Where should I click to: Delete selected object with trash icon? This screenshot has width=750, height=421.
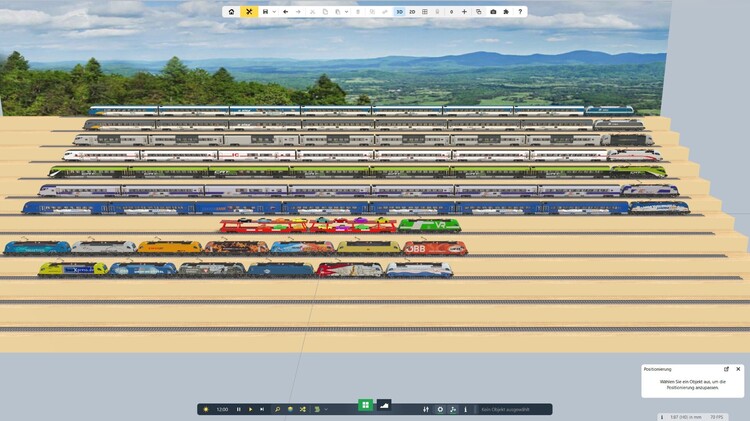358,11
